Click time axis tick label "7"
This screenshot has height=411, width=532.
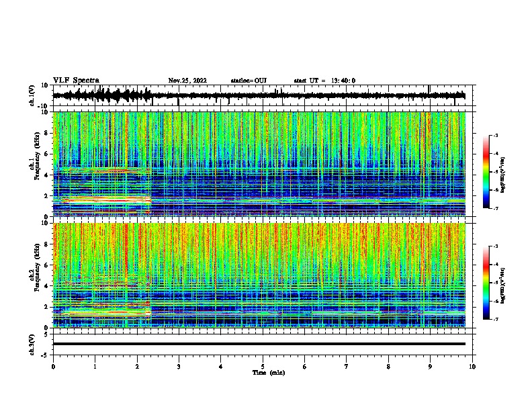(347, 367)
